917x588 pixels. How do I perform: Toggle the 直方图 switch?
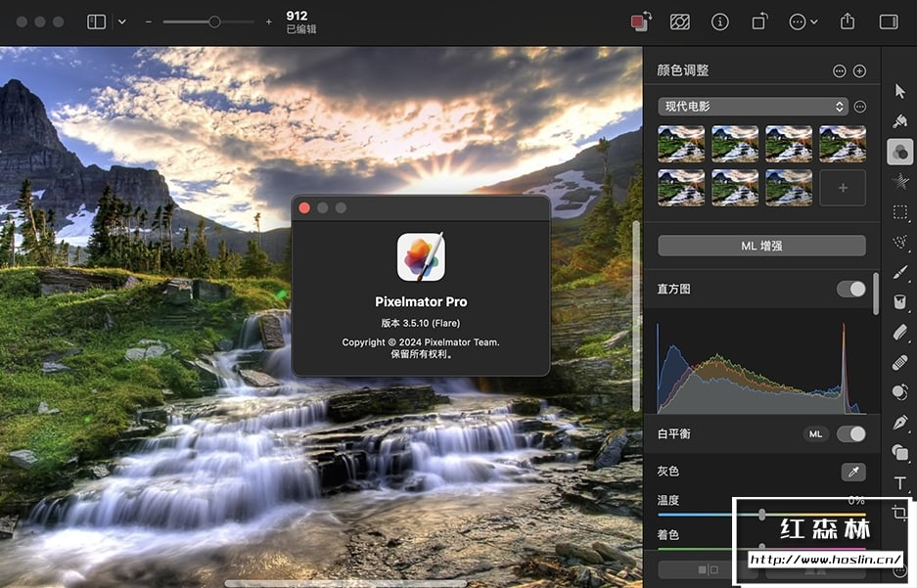(x=850, y=290)
